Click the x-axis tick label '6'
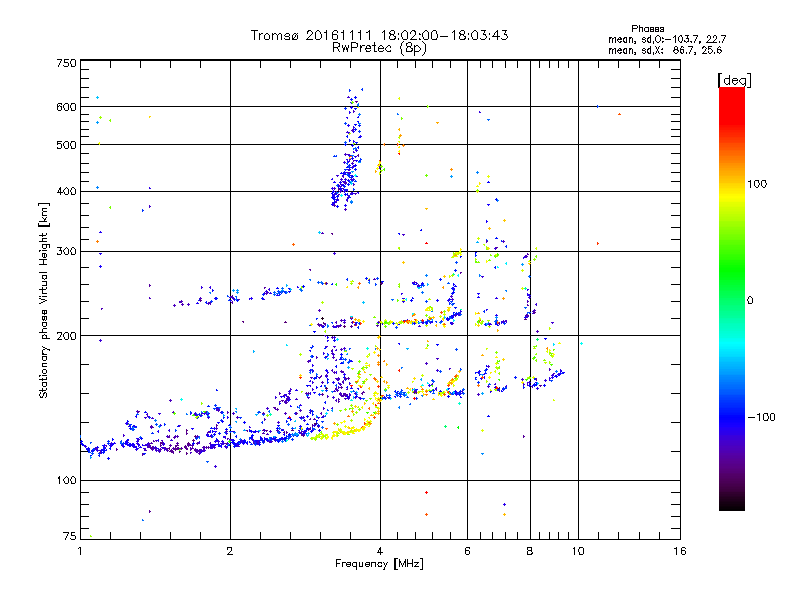 coord(467,551)
